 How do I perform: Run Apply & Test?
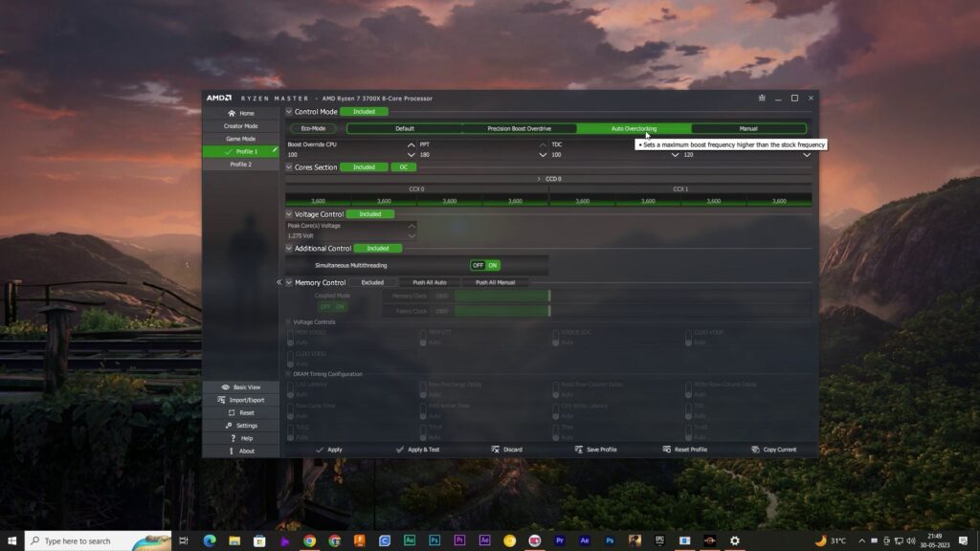pos(417,450)
